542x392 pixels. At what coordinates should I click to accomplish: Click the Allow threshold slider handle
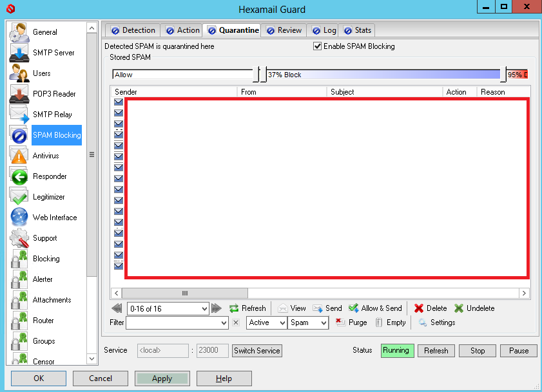256,74
